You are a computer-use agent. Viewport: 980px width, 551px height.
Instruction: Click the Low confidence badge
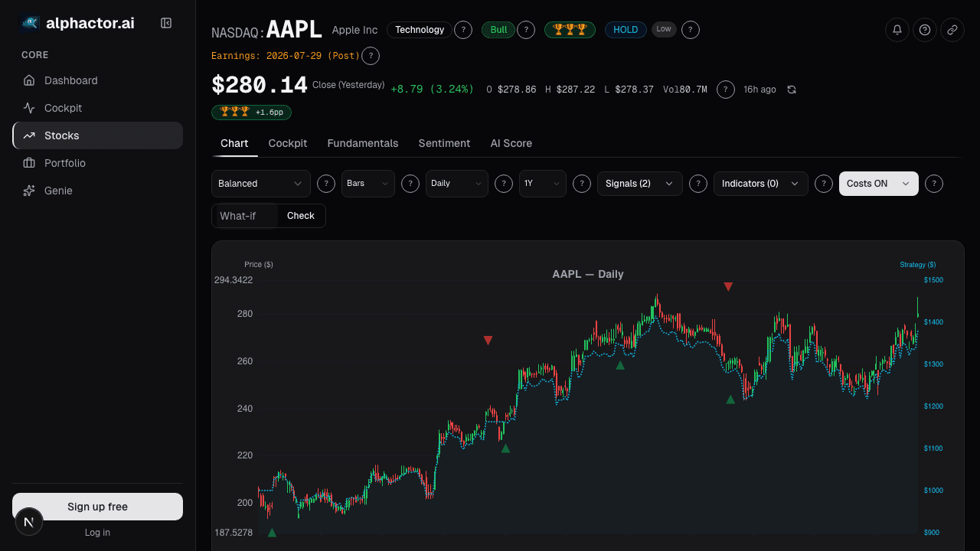[x=664, y=29]
